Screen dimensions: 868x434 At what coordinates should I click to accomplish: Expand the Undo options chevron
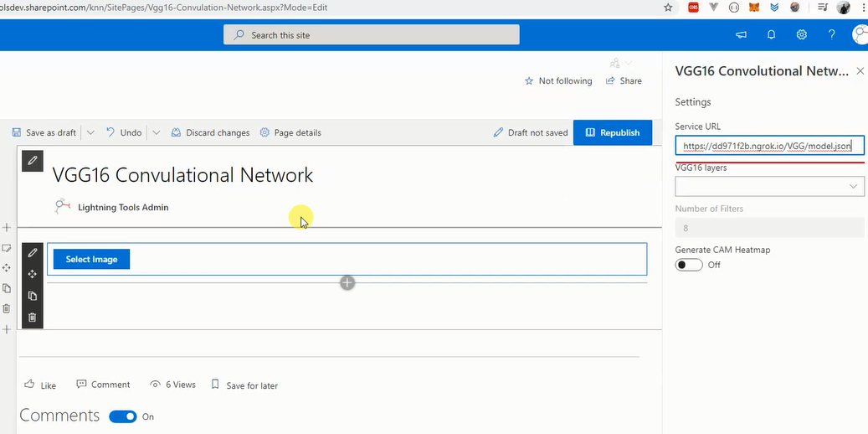pos(157,132)
